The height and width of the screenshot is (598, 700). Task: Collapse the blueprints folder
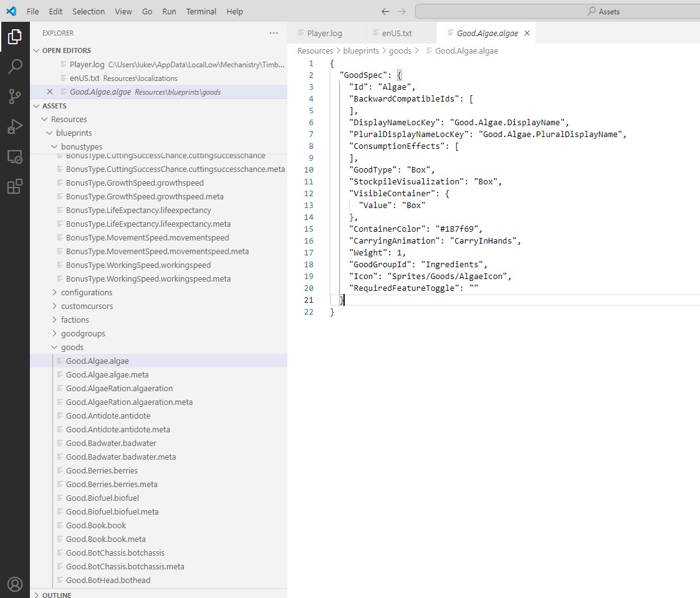pyautogui.click(x=49, y=133)
